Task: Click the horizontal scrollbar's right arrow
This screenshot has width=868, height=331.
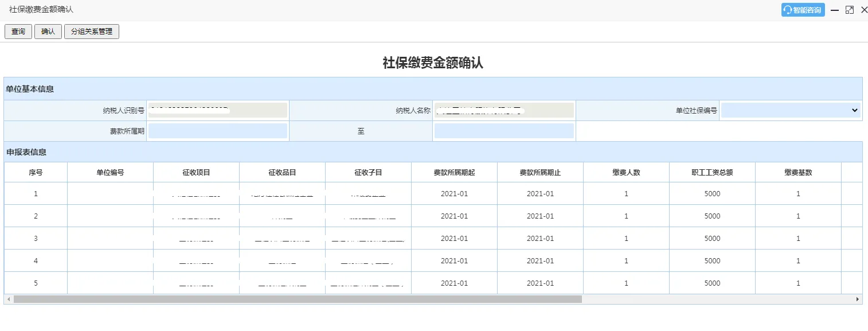Action: pyautogui.click(x=858, y=299)
